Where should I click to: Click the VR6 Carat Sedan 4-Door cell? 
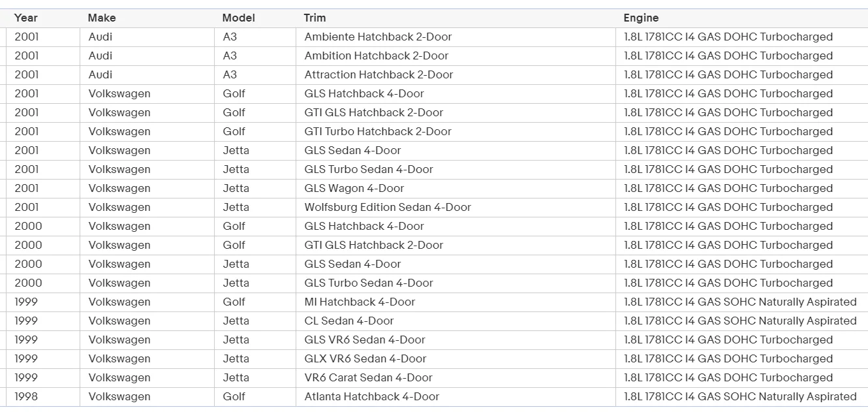(368, 378)
